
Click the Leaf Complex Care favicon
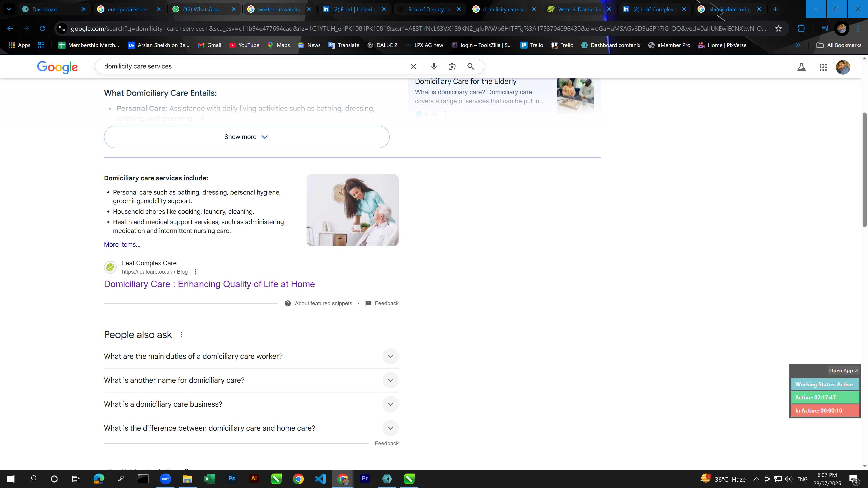pyautogui.click(x=110, y=267)
